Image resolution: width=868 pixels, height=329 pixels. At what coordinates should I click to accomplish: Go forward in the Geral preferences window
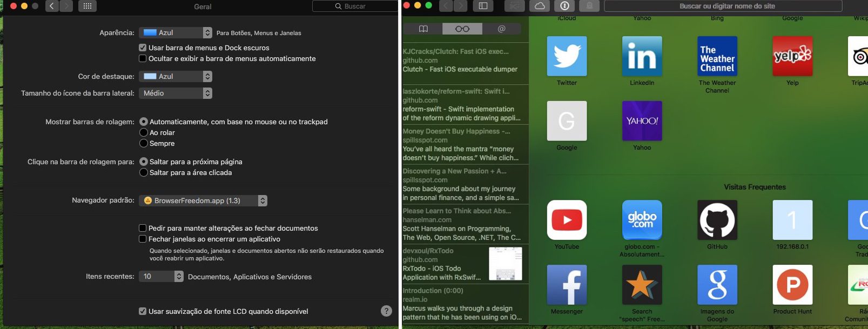click(66, 6)
